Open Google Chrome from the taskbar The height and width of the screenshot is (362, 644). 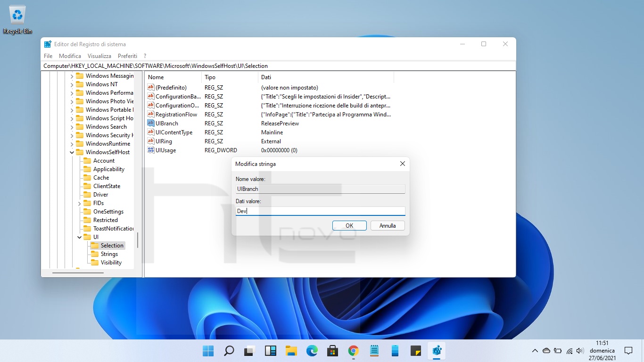[x=354, y=351]
